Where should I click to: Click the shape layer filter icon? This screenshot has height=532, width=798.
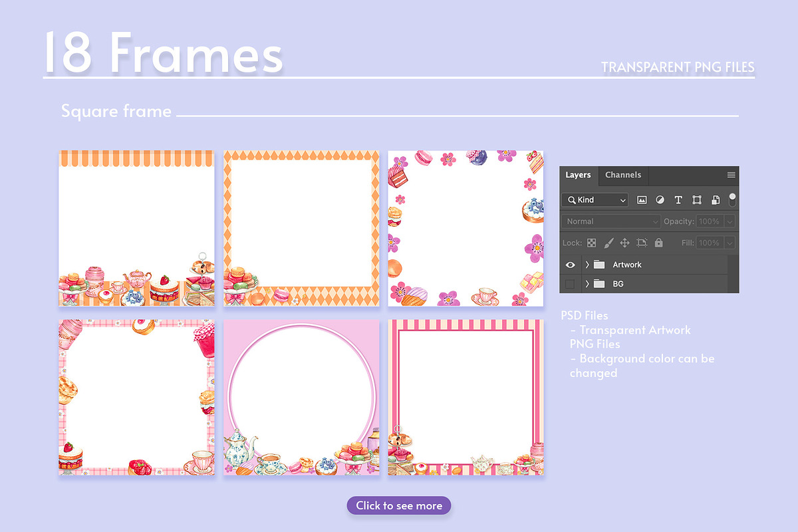(x=697, y=199)
